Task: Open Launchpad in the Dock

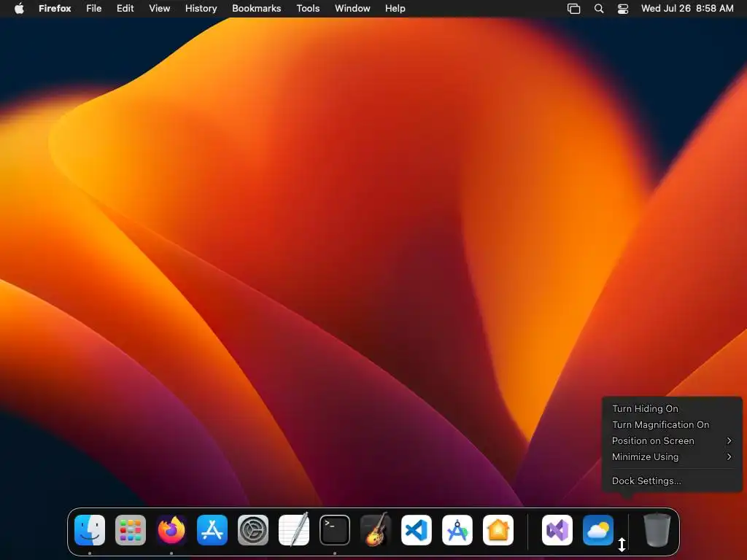Action: (131, 530)
